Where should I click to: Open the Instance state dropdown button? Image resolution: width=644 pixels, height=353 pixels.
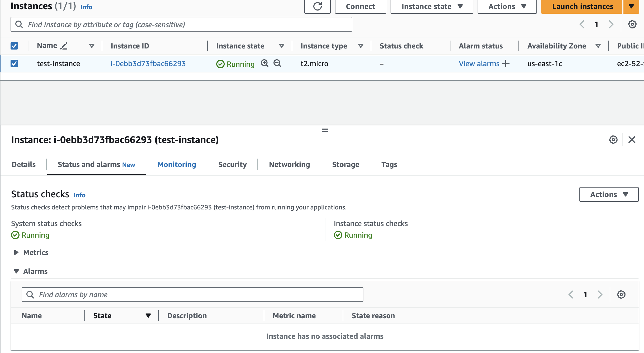tap(432, 6)
